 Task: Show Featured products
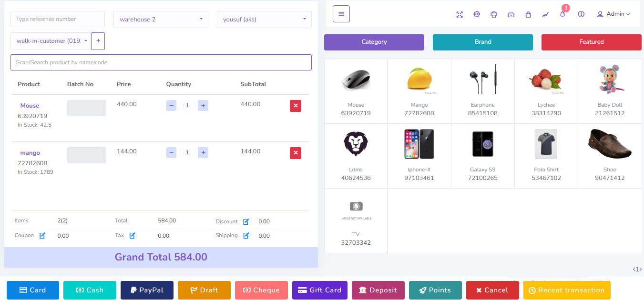pyautogui.click(x=592, y=42)
